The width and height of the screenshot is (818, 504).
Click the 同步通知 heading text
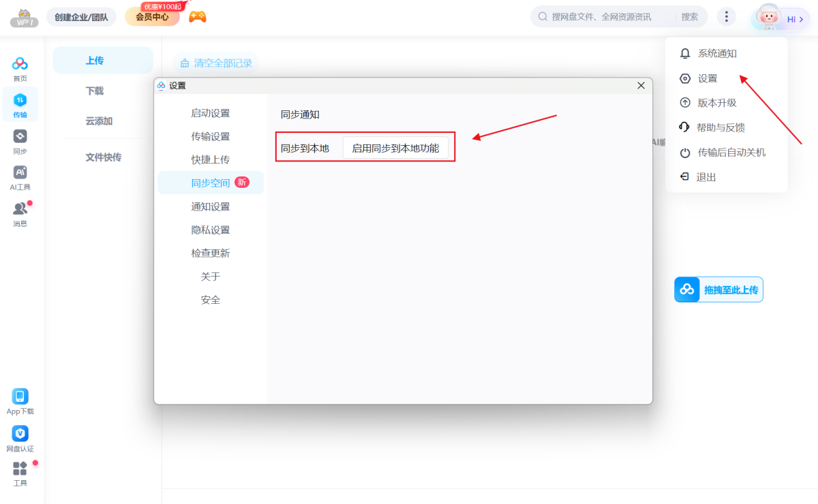[300, 114]
